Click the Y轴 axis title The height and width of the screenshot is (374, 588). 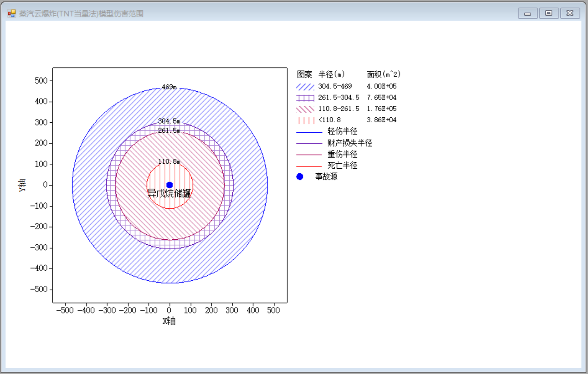click(x=22, y=185)
